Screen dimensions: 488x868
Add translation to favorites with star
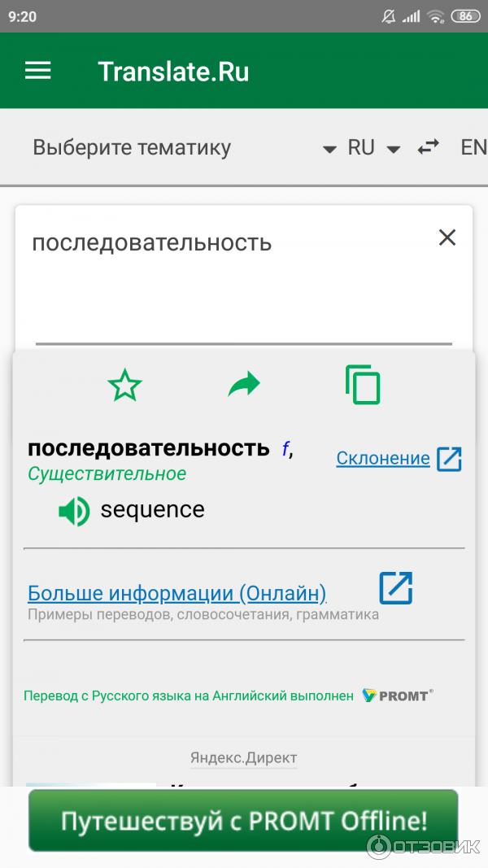(124, 385)
